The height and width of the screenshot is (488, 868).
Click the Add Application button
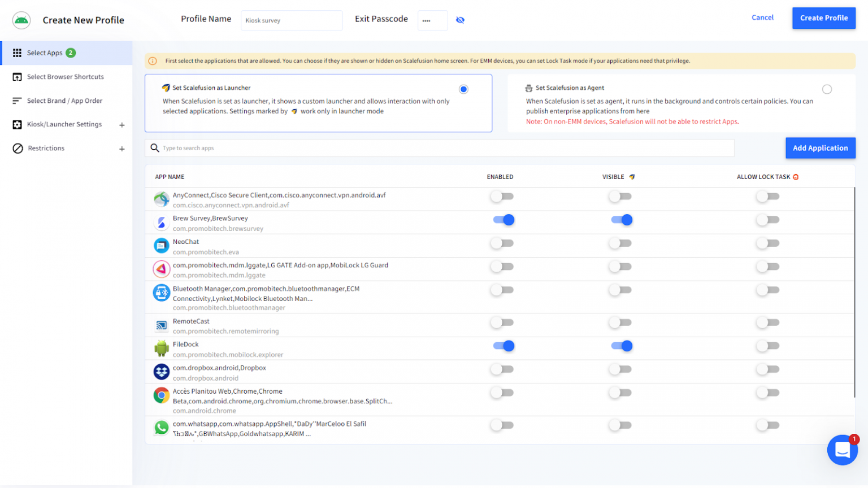pos(820,148)
